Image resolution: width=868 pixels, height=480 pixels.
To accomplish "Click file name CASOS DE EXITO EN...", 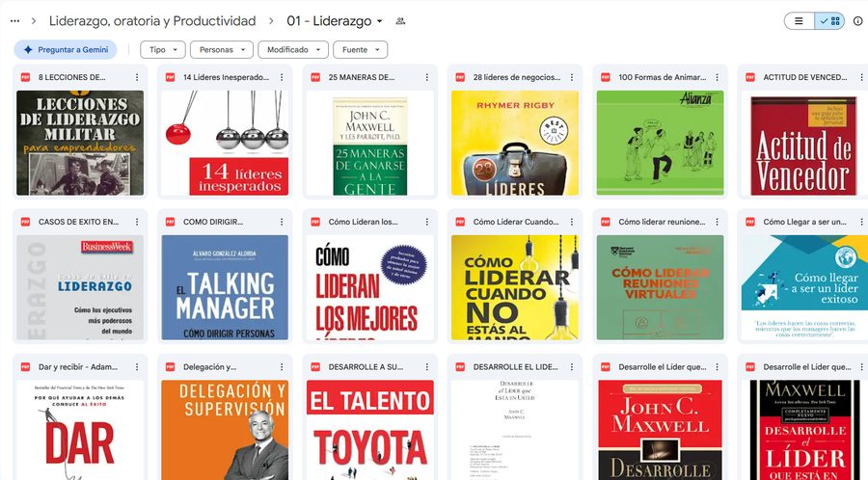I will pyautogui.click(x=79, y=222).
